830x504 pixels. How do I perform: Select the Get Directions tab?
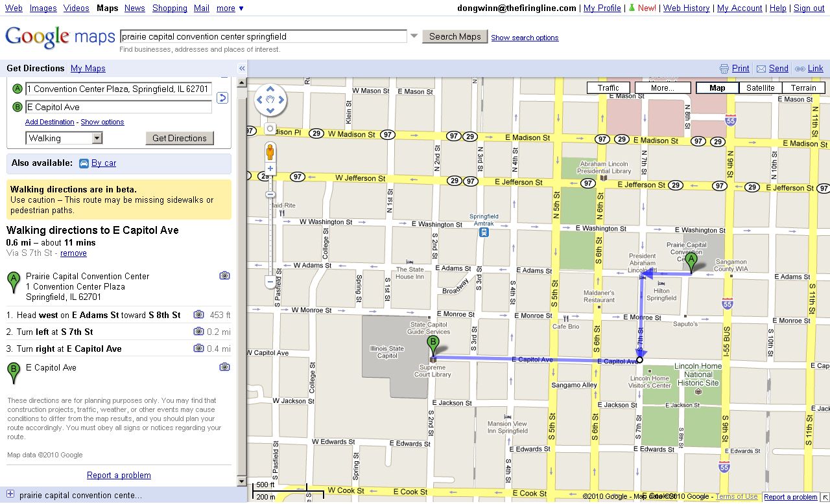36,68
